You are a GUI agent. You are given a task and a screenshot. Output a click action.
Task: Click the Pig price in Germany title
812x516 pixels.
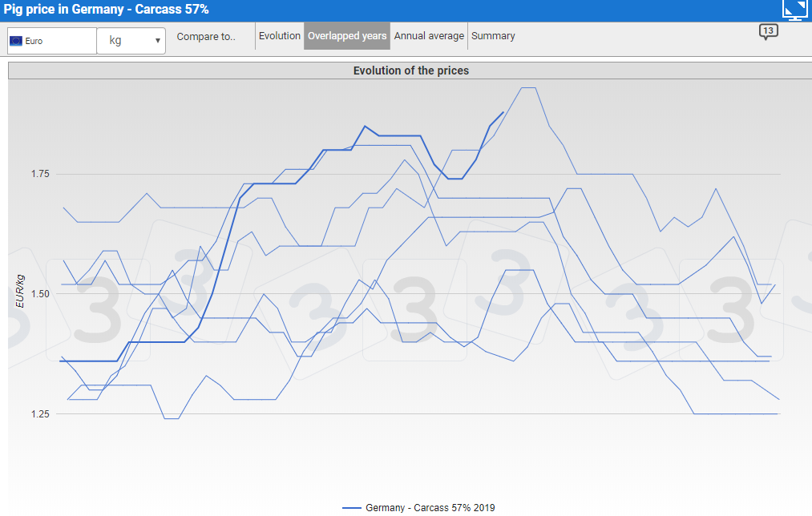pyautogui.click(x=106, y=10)
